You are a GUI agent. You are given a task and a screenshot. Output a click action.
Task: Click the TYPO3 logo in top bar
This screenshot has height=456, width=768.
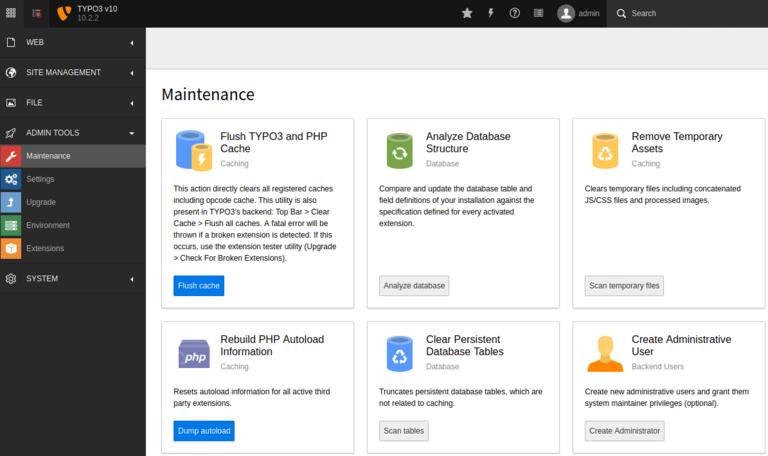coord(65,13)
